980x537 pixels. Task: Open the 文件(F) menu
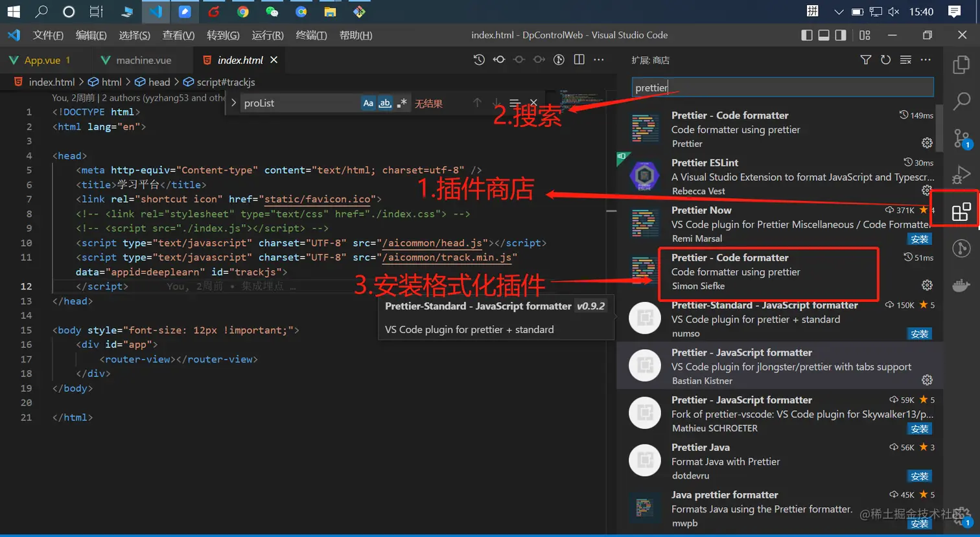pyautogui.click(x=48, y=35)
